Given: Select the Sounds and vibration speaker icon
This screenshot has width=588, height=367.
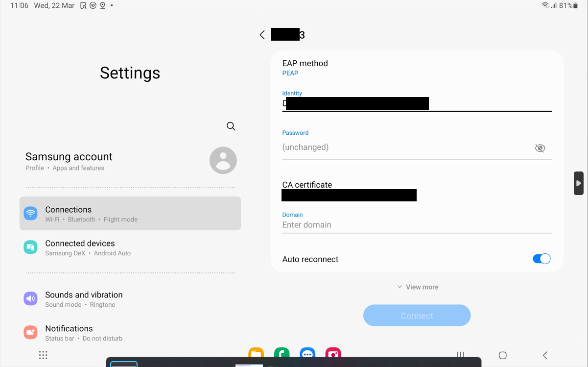Looking at the screenshot, I should pos(30,298).
